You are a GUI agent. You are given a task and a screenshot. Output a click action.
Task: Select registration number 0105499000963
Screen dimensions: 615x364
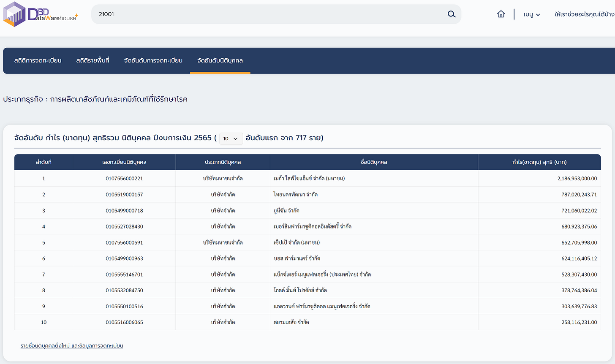point(124,258)
